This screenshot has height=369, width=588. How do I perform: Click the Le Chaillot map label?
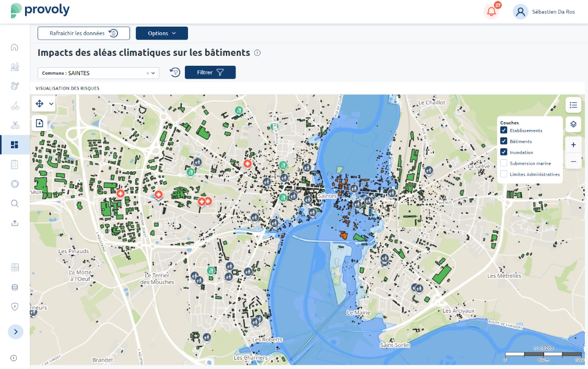(x=432, y=102)
